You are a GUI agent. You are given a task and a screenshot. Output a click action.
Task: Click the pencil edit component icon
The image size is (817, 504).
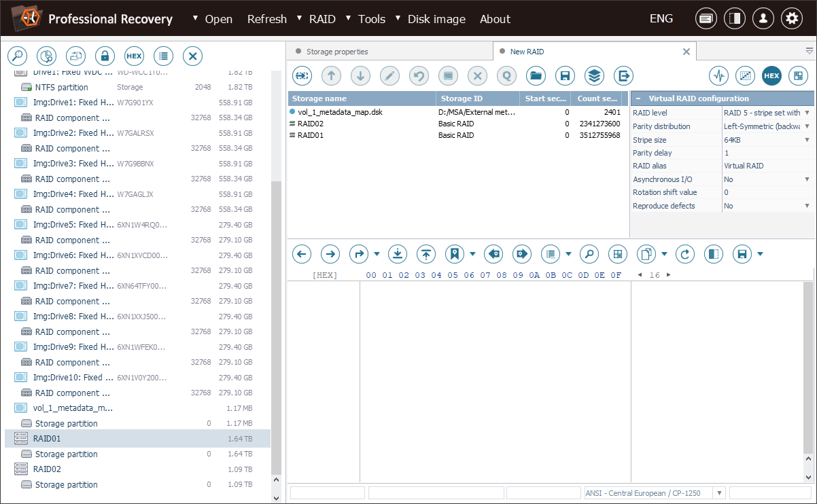(x=389, y=75)
